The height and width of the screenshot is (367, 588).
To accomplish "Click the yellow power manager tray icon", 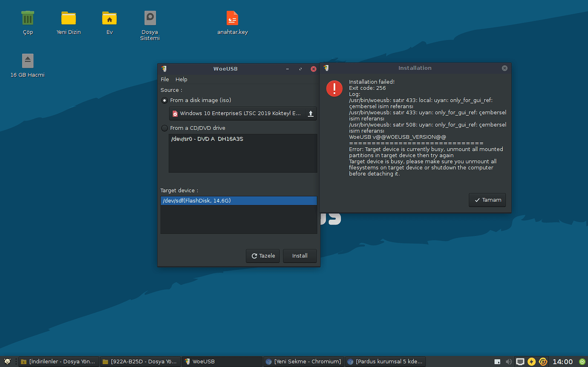I will [x=531, y=361].
